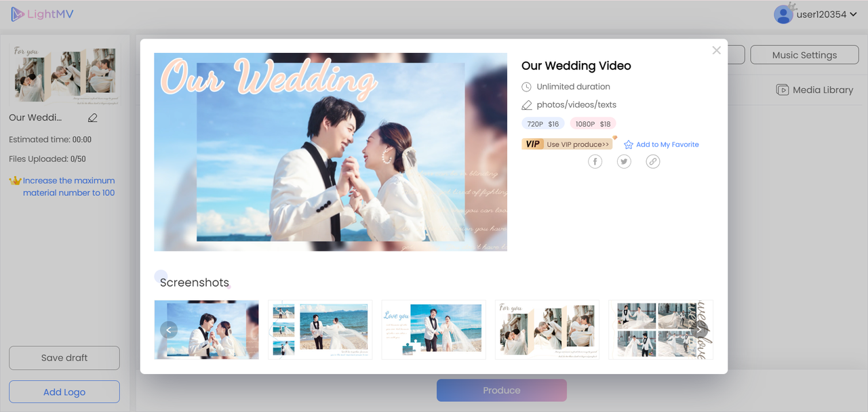Screen dimensions: 868x412
Task: Click Increase the maximum material number link
Action: pyautogui.click(x=68, y=186)
